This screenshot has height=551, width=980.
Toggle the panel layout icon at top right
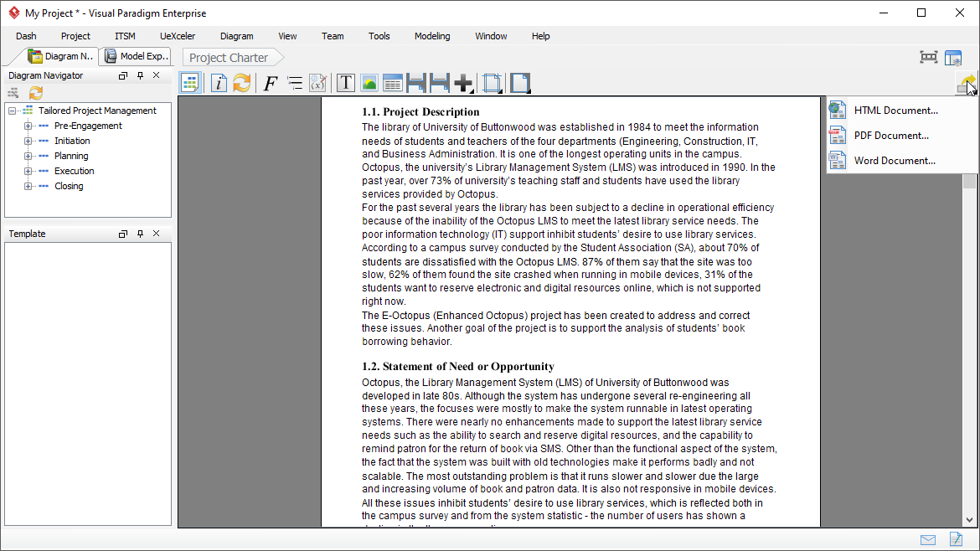pos(953,58)
